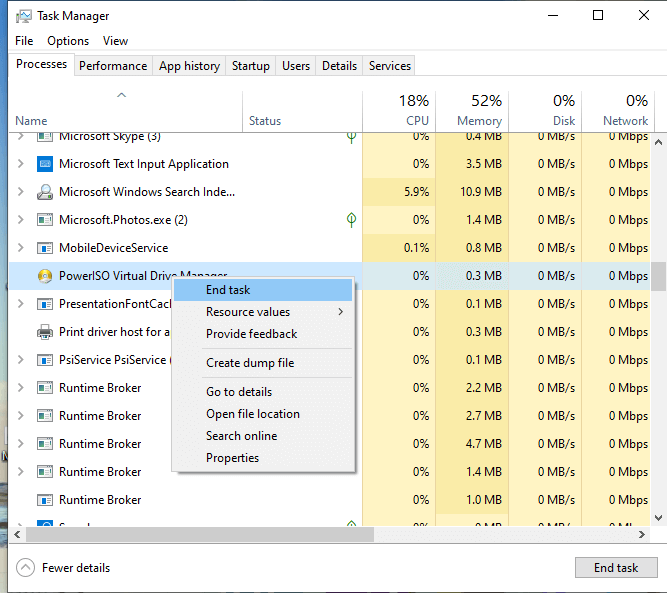Open the View menu
The height and width of the screenshot is (593, 667).
[115, 41]
